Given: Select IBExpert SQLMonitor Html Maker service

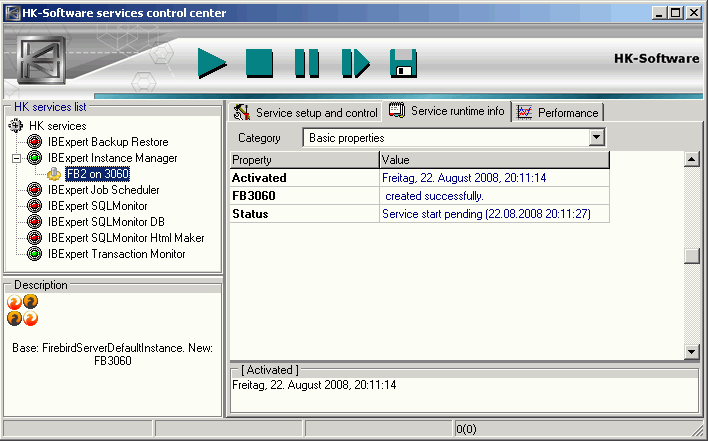Looking at the screenshot, I should pyautogui.click(x=126, y=238).
